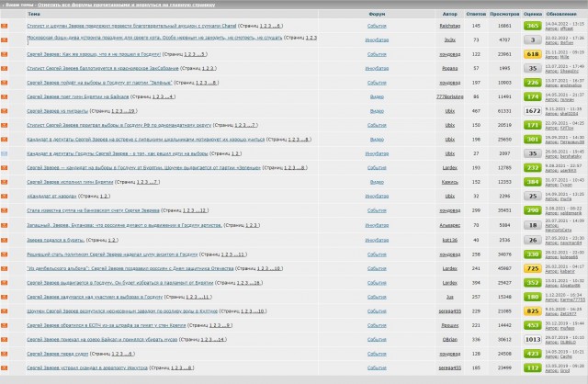This screenshot has width=588, height=384.
Task: Click the reply count 394
Action: click(476, 283)
